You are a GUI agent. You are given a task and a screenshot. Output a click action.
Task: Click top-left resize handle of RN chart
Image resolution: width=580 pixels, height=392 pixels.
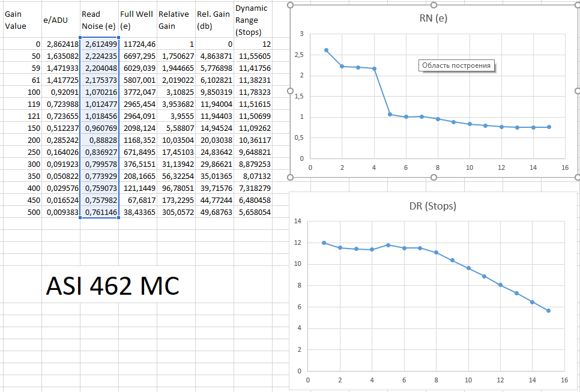291,5
